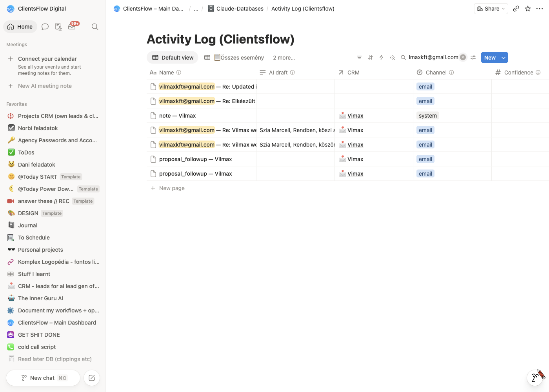Open the DESIGN template page
The height and width of the screenshot is (392, 549).
tap(53, 213)
